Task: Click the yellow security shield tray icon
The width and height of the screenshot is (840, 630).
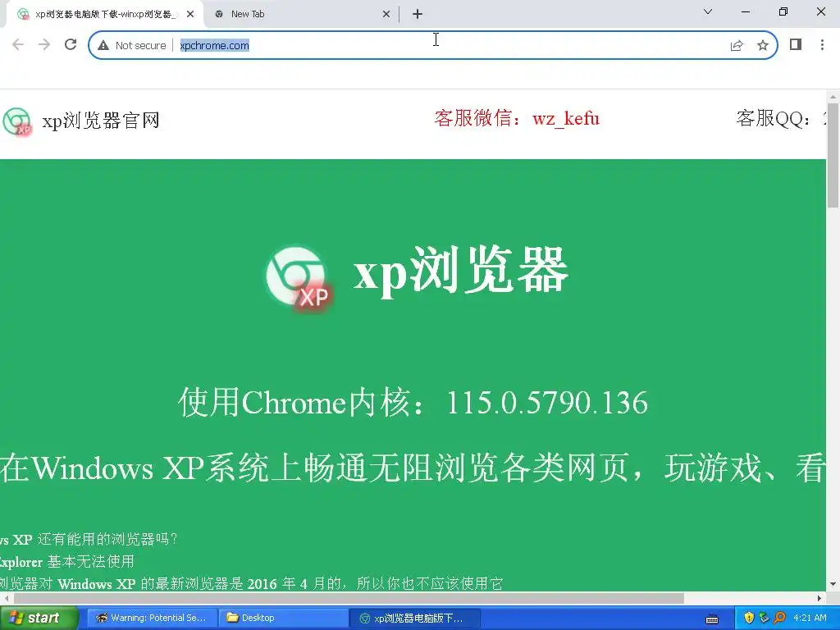Action: click(749, 619)
